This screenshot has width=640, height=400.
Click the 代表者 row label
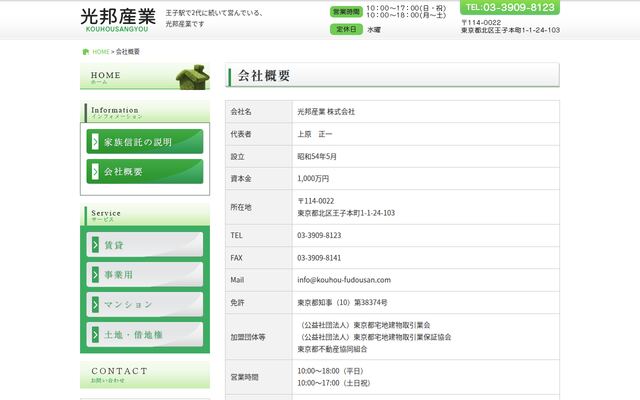click(x=241, y=134)
